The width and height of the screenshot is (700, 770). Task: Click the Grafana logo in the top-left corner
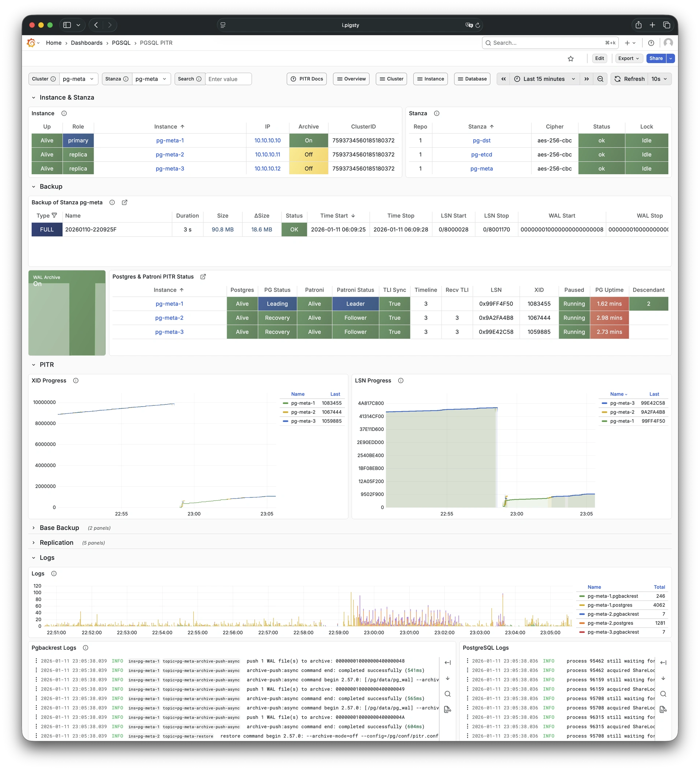pos(31,43)
